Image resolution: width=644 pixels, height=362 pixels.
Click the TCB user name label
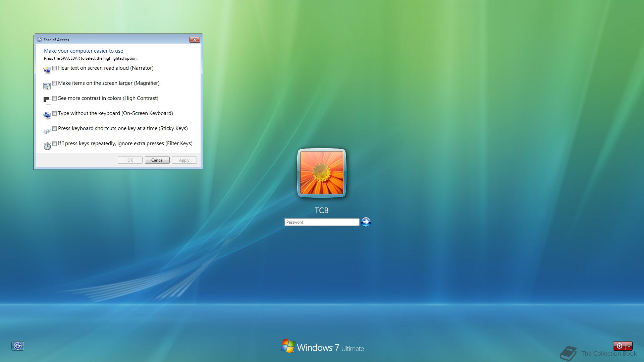click(322, 210)
